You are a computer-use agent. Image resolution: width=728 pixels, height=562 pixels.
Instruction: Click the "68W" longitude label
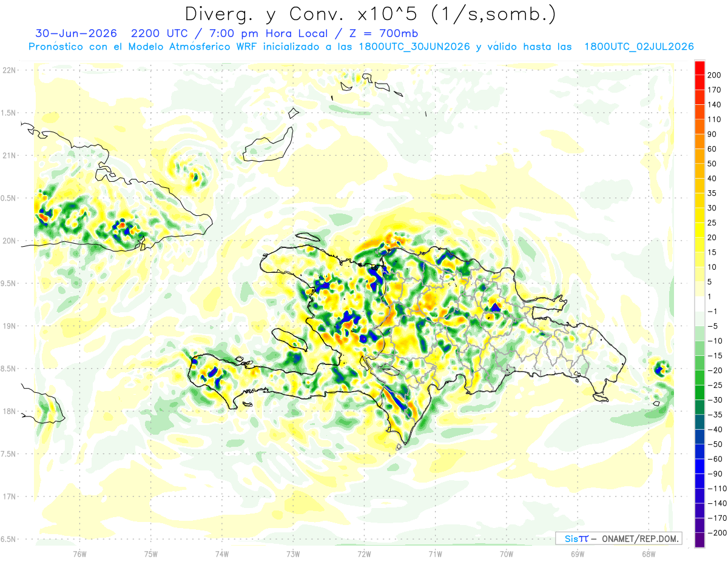click(x=649, y=554)
